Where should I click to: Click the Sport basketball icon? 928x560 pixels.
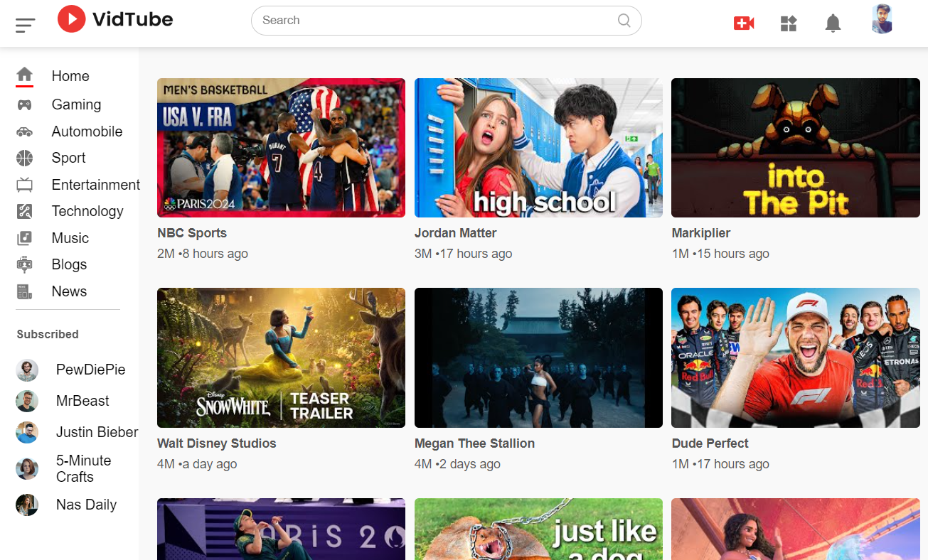pos(25,158)
